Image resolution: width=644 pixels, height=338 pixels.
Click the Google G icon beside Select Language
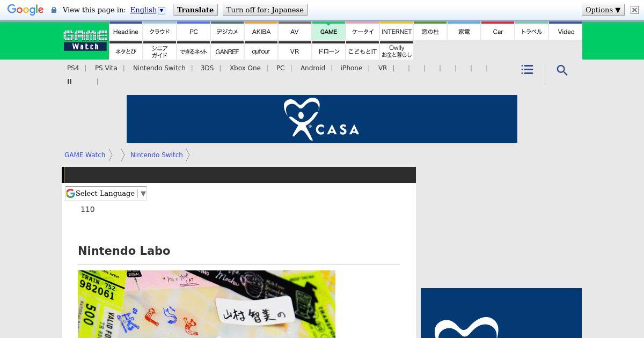coord(70,193)
